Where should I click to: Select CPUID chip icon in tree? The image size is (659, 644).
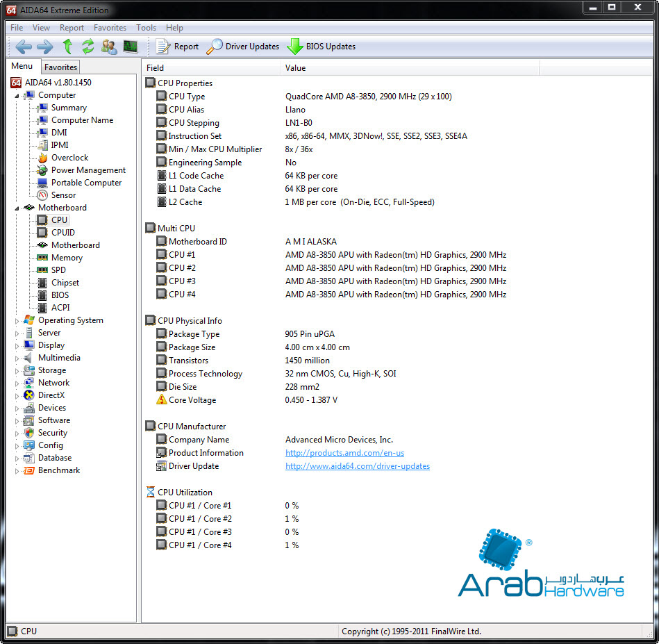click(x=42, y=233)
